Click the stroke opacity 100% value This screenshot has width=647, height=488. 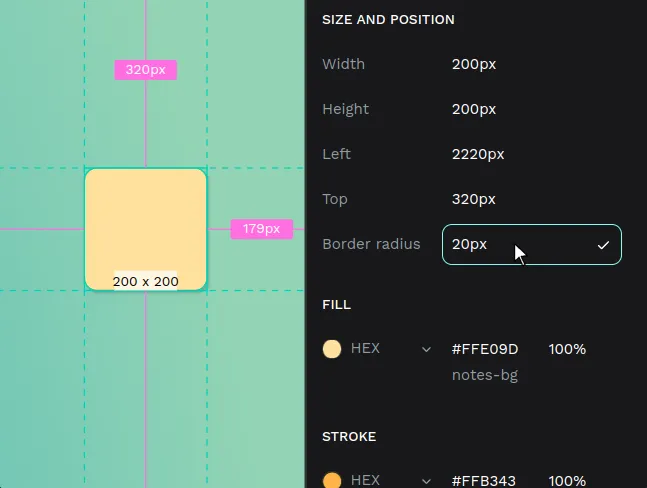[x=567, y=480]
